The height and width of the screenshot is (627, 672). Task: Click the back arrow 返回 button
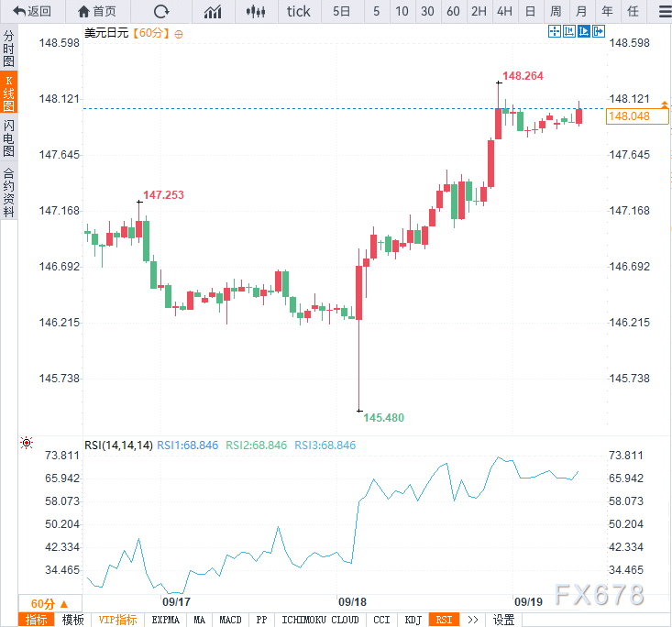click(33, 11)
